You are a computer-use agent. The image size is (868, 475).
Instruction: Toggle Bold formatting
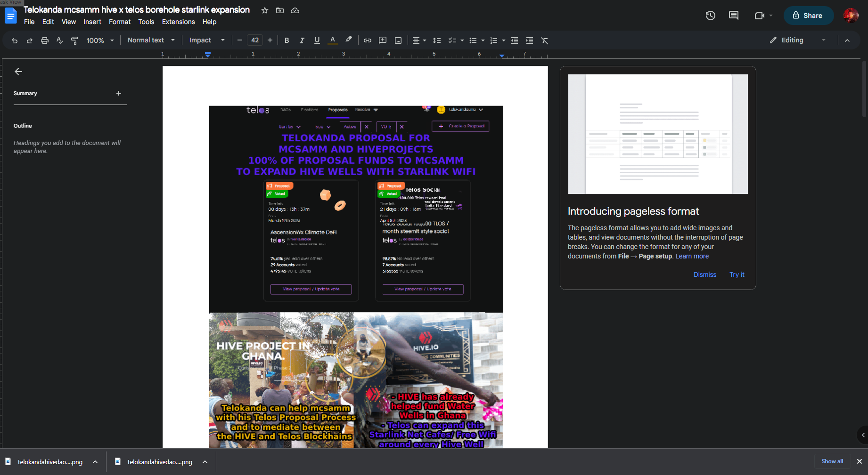tap(287, 40)
